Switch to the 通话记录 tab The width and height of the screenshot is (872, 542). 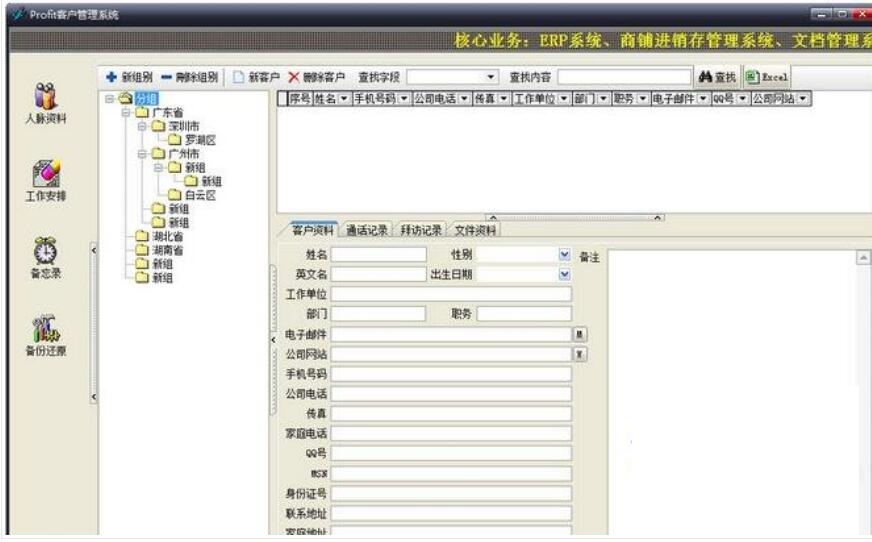(366, 230)
